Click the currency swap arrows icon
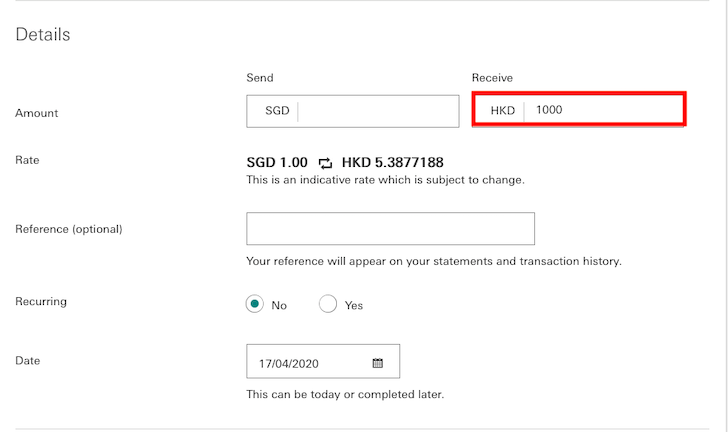The width and height of the screenshot is (728, 432). pyautogui.click(x=325, y=163)
